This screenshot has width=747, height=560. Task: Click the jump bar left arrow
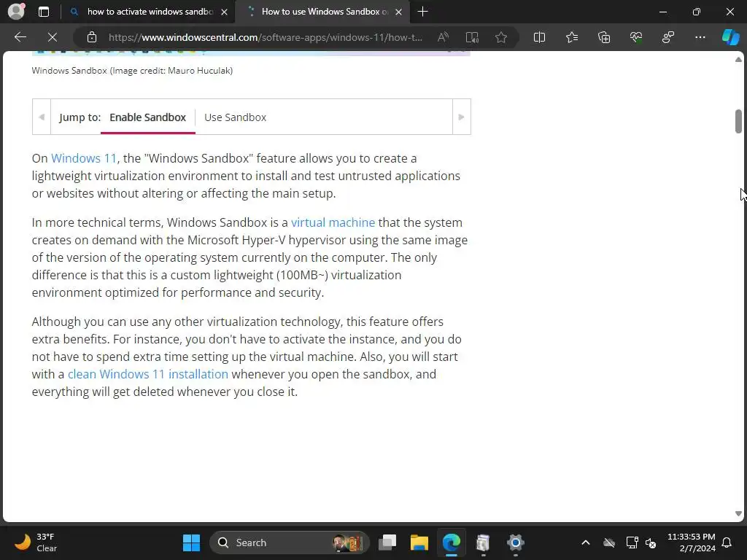click(42, 117)
